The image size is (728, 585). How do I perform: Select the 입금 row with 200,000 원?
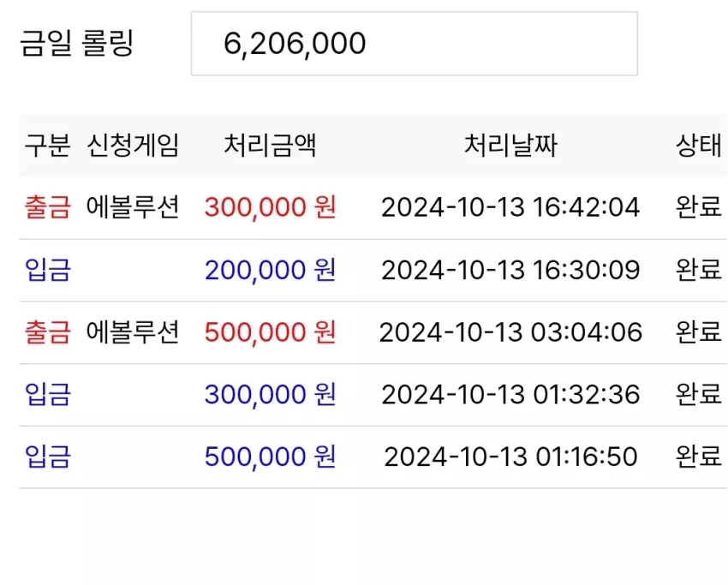pyautogui.click(x=373, y=270)
